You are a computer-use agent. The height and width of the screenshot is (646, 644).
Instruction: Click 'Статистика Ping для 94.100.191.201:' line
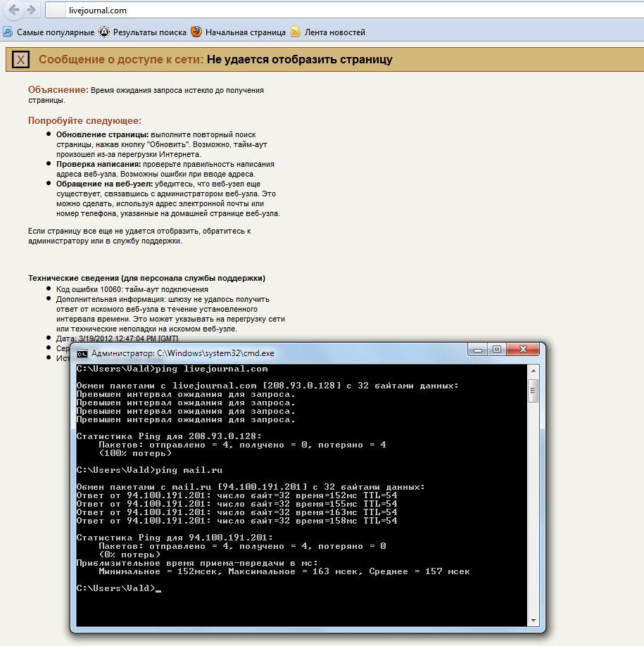click(175, 538)
